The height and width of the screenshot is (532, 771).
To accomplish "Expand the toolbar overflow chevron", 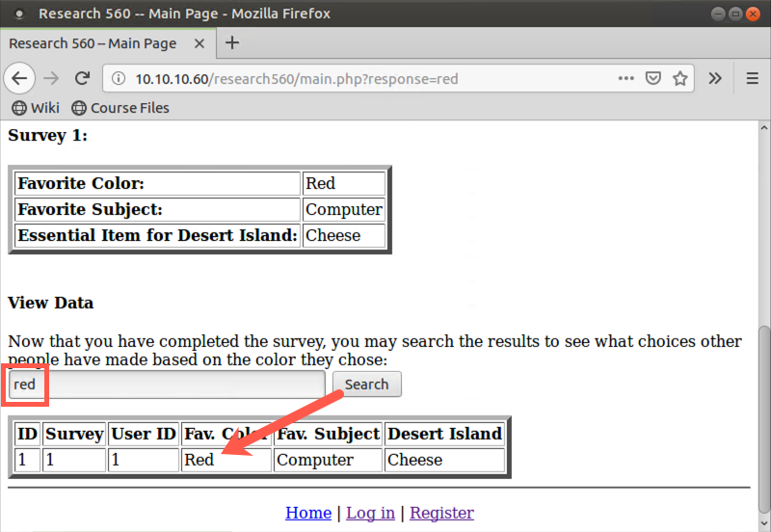I will coord(715,78).
